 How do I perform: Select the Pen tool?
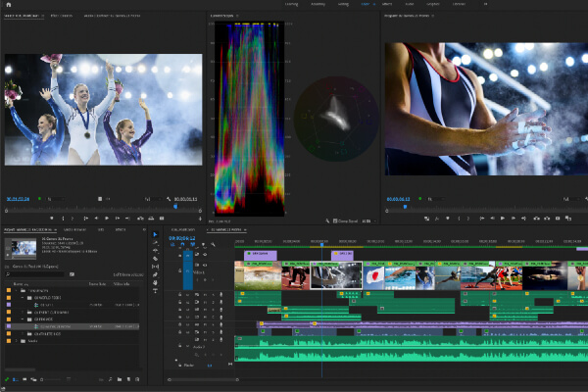[155, 274]
